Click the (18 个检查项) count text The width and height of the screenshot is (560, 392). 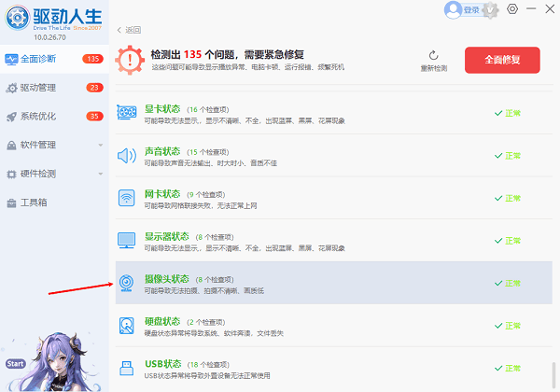(x=208, y=365)
